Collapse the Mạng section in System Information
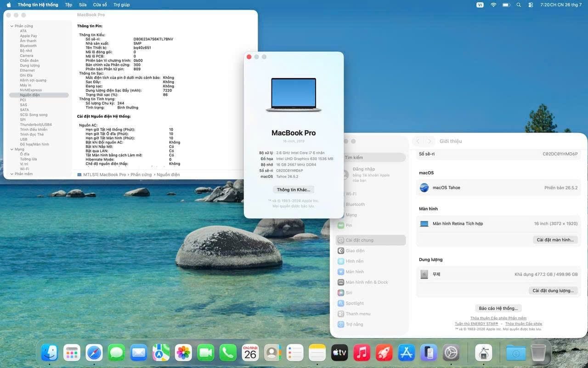 (11, 149)
